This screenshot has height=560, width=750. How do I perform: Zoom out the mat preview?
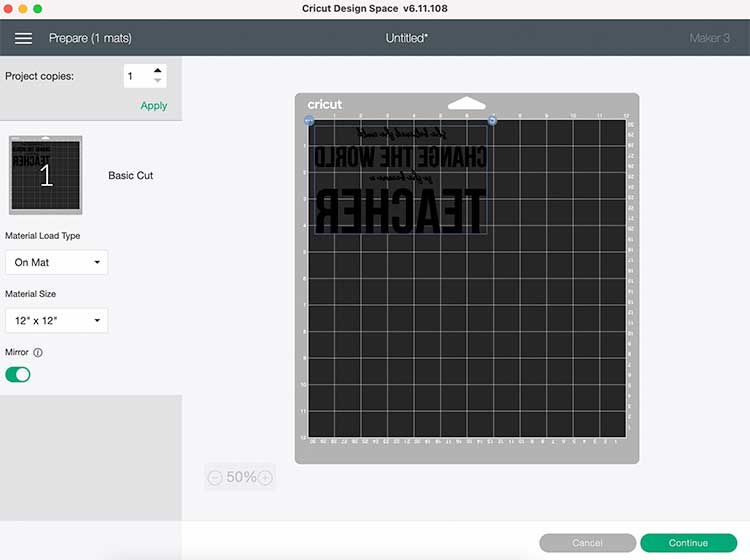point(215,477)
